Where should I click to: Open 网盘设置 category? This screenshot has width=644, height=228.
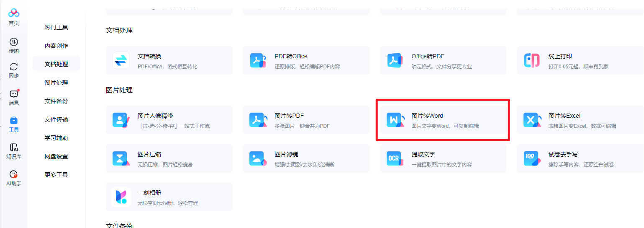pyautogui.click(x=56, y=156)
